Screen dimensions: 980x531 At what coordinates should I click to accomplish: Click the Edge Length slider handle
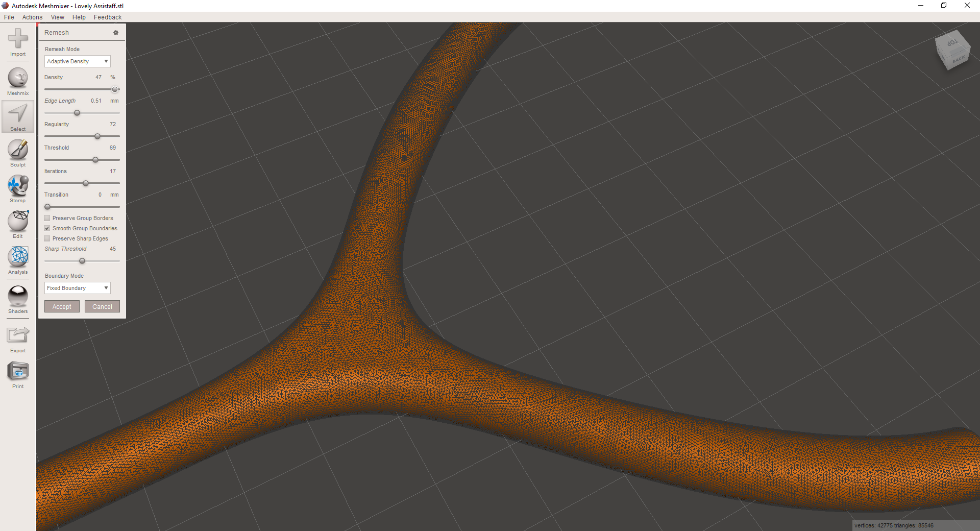[77, 113]
